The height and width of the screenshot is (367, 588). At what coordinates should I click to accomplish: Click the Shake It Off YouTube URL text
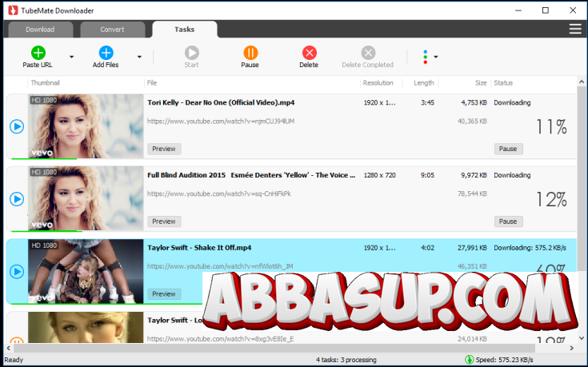point(220,266)
